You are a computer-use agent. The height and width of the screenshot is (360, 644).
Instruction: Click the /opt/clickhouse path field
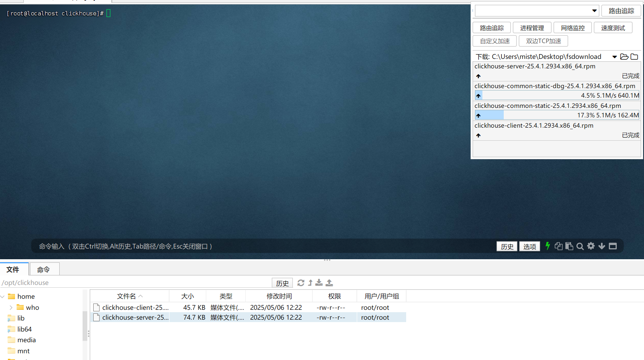(136, 283)
